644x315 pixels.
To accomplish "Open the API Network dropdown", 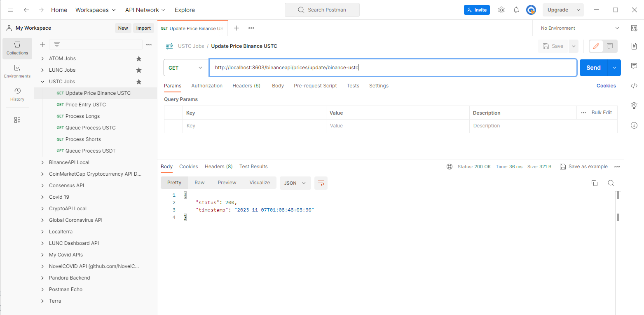I will (145, 10).
